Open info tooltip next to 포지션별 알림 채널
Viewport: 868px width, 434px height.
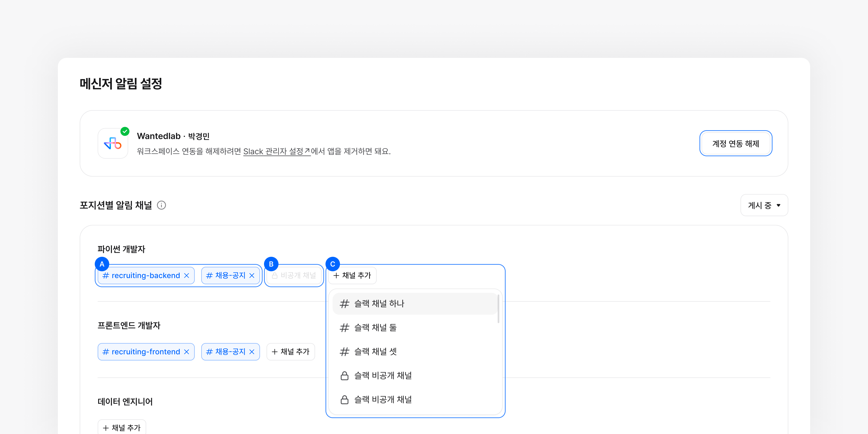click(x=161, y=205)
